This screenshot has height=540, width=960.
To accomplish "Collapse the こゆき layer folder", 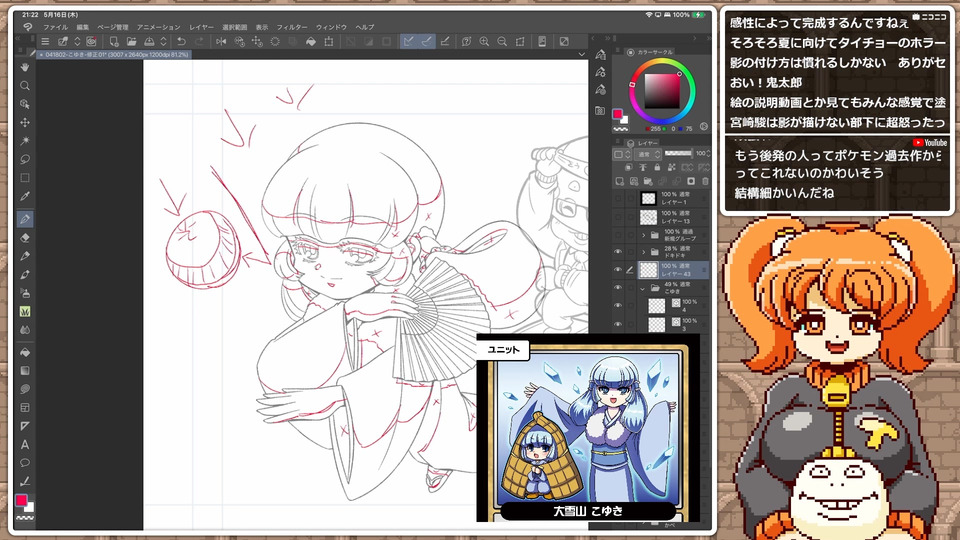I will (x=643, y=287).
